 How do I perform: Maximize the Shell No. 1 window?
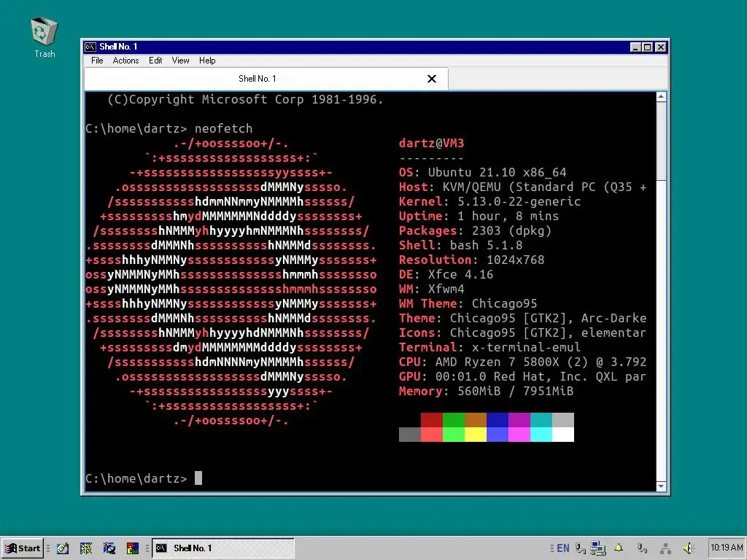pos(647,47)
